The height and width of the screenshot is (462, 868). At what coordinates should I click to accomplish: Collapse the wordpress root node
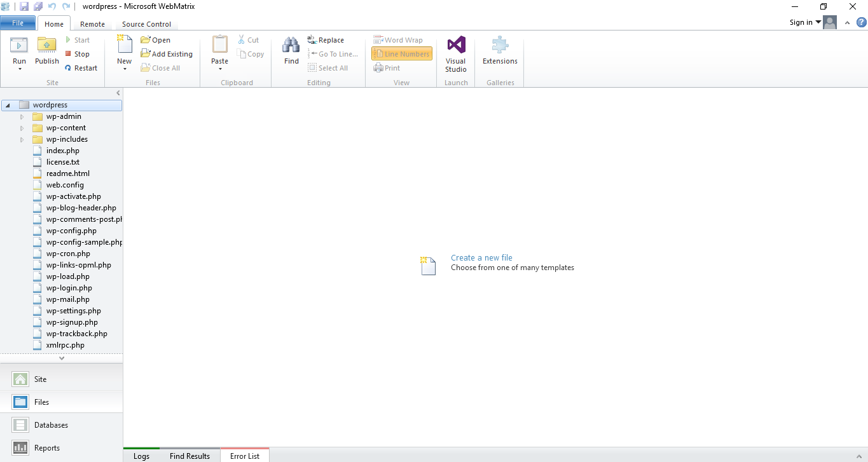(x=8, y=105)
